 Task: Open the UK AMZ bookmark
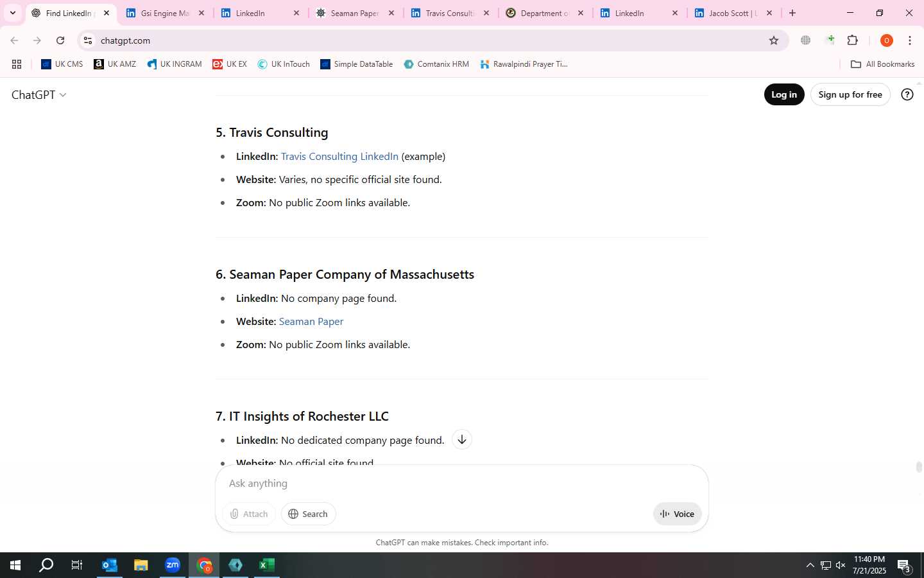[115, 64]
